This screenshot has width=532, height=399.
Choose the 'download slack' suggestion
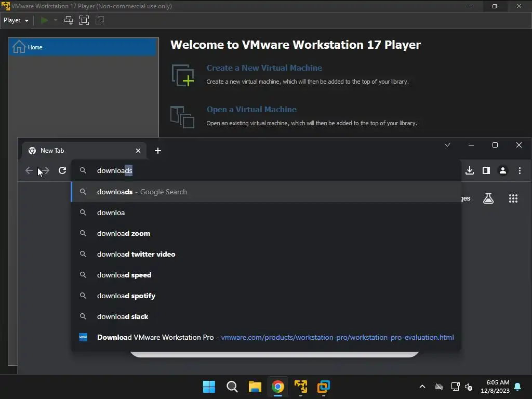(x=265, y=316)
